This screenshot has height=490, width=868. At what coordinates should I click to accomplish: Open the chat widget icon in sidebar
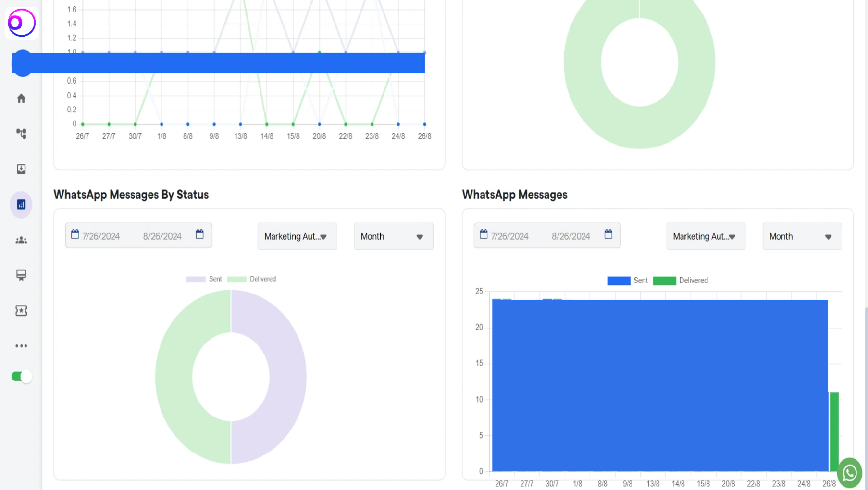pos(21,275)
